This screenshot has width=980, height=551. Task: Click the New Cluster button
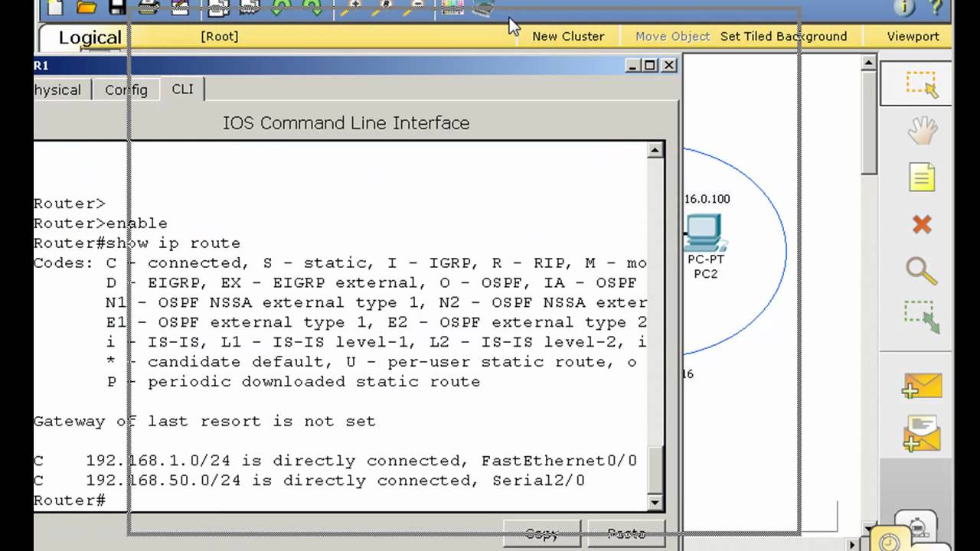[x=568, y=36]
